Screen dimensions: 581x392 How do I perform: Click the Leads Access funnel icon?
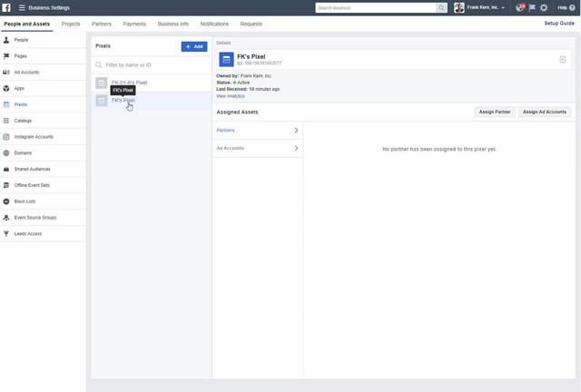click(x=6, y=234)
